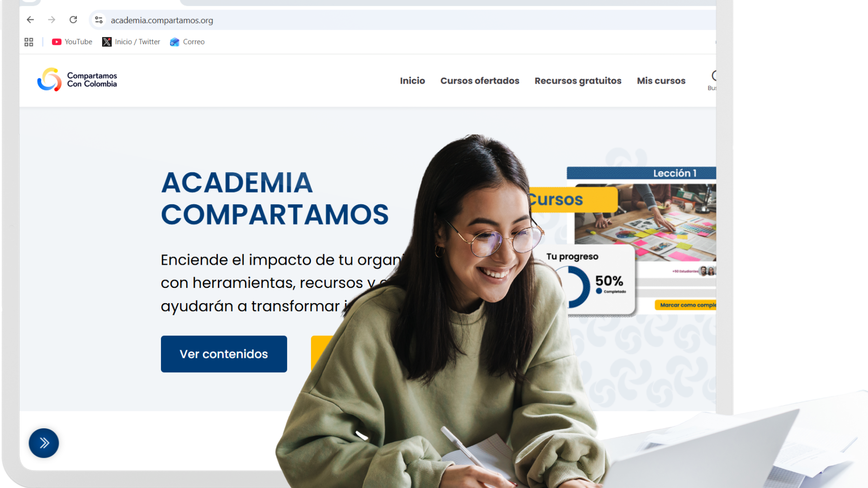Click the search magnifier icon in navbar
Screen dimensions: 868x488
click(713, 76)
